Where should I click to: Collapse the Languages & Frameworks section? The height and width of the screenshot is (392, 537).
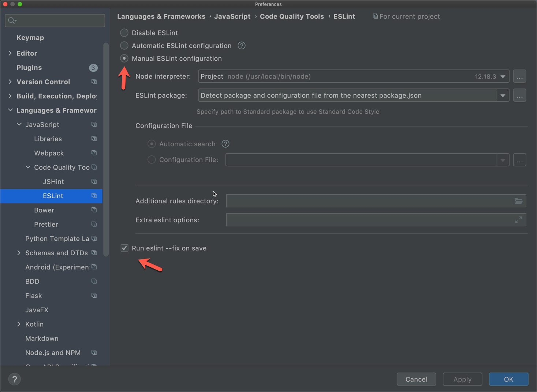tap(10, 110)
